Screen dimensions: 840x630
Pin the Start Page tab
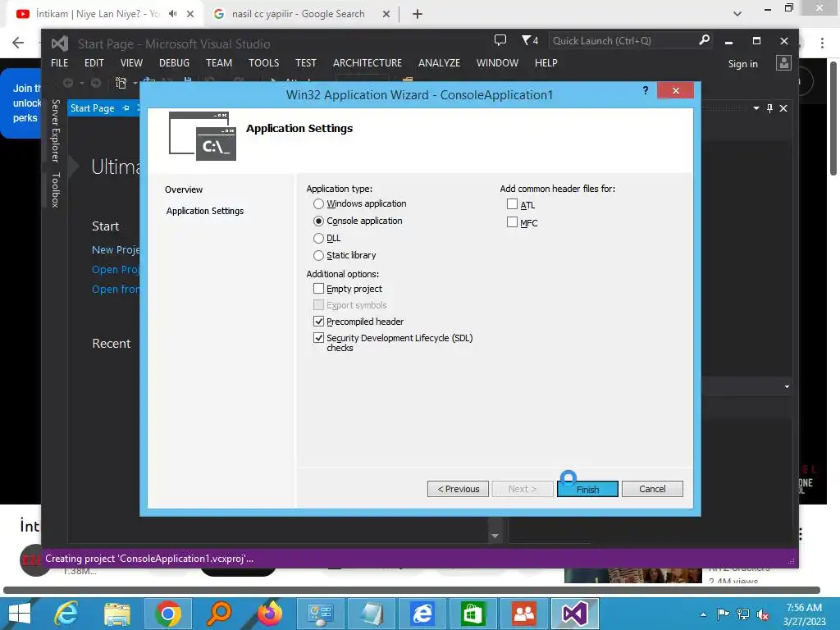click(126, 108)
